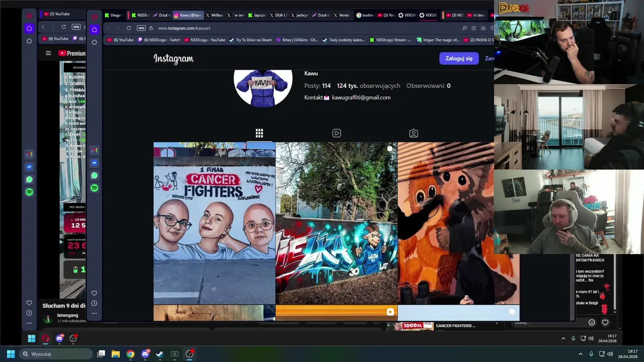Open the Venek X browser tab
The height and width of the screenshot is (362, 644).
tap(341, 15)
